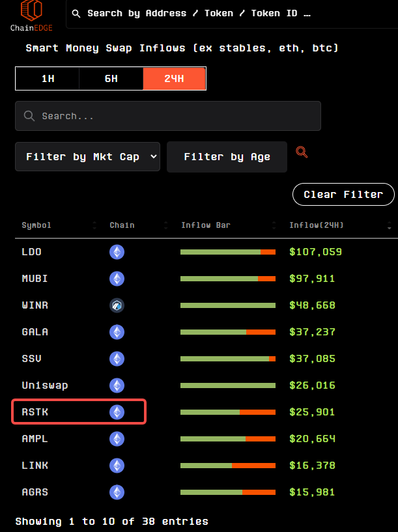Click the $15,981 inflow value
Screen dimensions: 398x532
(x=312, y=492)
